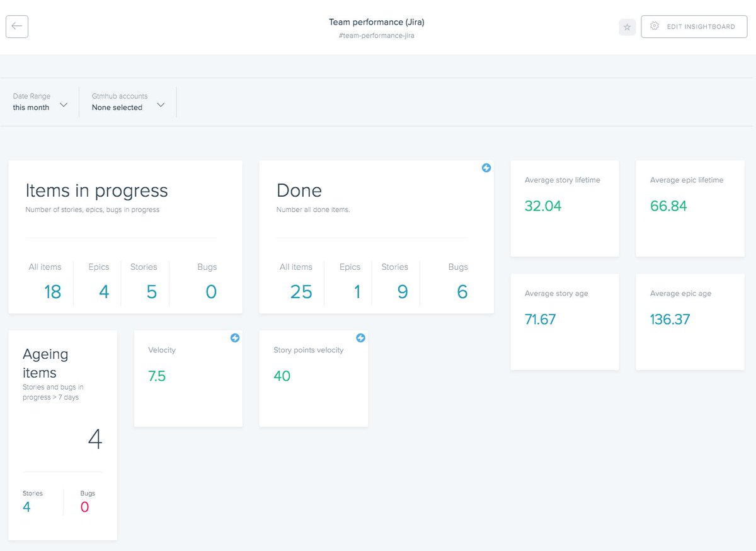Click the in-progress Epics value 4
The image size is (756, 551).
(104, 292)
